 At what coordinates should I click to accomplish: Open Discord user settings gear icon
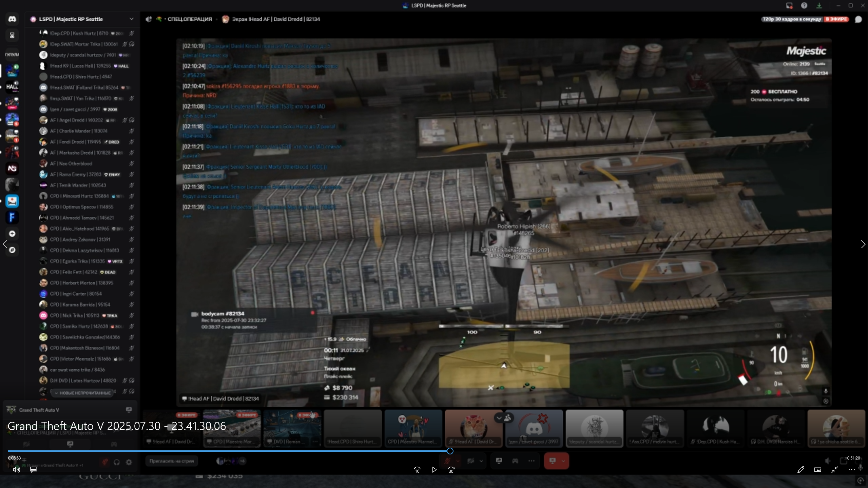[129, 462]
